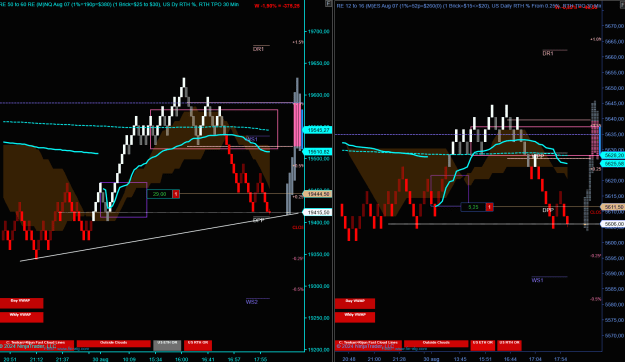The width and height of the screenshot is (625, 362).
Task: Click the 5590.00 price axis label
Action: pyautogui.click(x=614, y=273)
